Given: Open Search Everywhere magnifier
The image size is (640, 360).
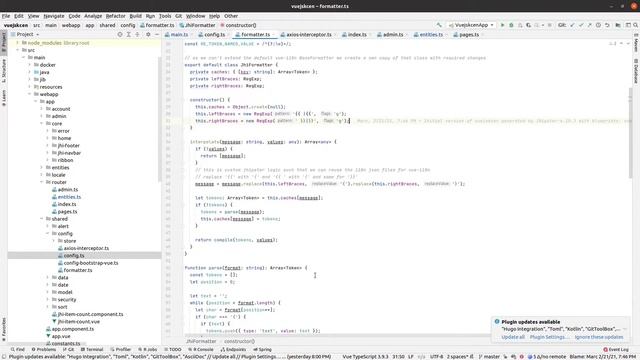Looking at the screenshot, I should [x=635, y=25].
